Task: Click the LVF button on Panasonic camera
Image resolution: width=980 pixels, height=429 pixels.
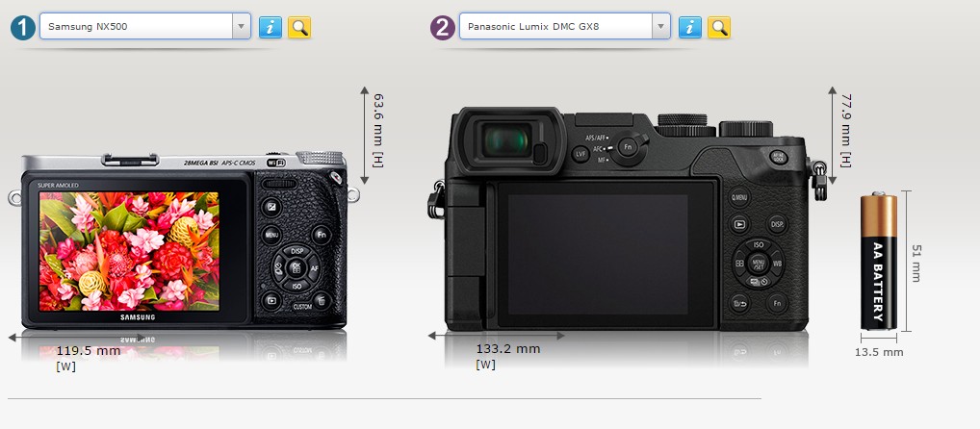Action: [x=580, y=154]
